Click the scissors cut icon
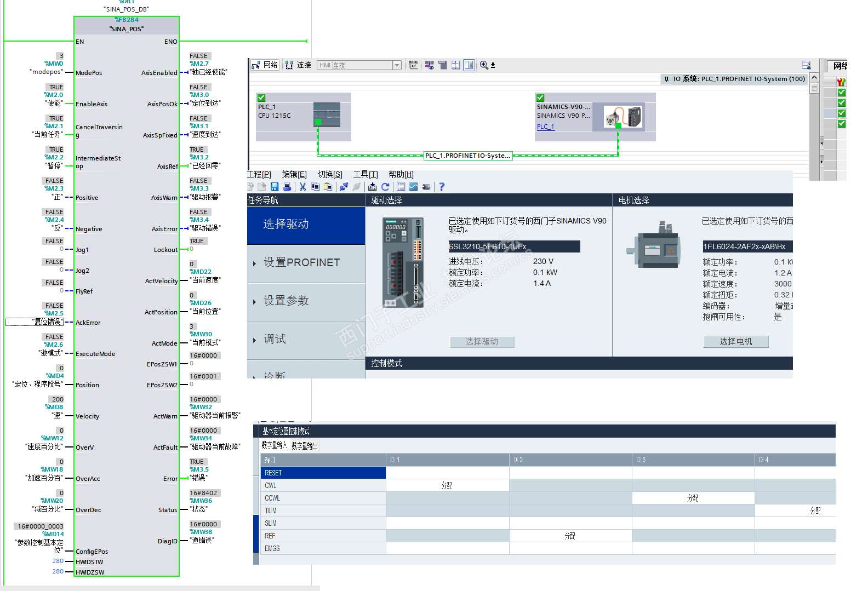This screenshot has width=868, height=591. pyautogui.click(x=302, y=187)
